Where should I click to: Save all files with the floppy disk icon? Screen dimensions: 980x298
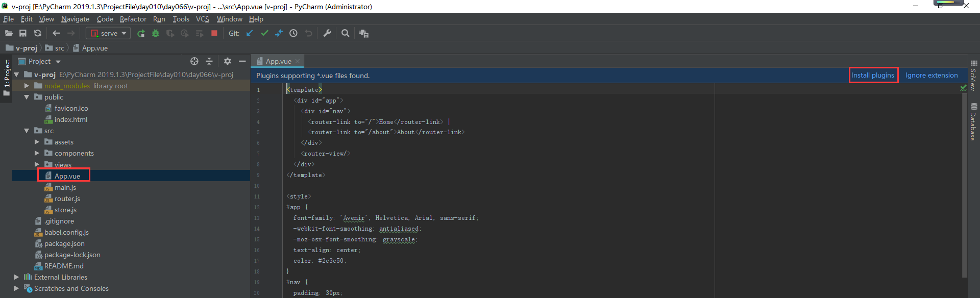point(23,33)
